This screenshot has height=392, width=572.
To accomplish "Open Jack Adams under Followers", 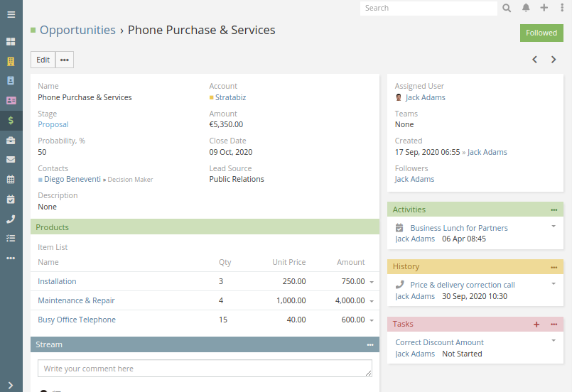I will (x=414, y=179).
